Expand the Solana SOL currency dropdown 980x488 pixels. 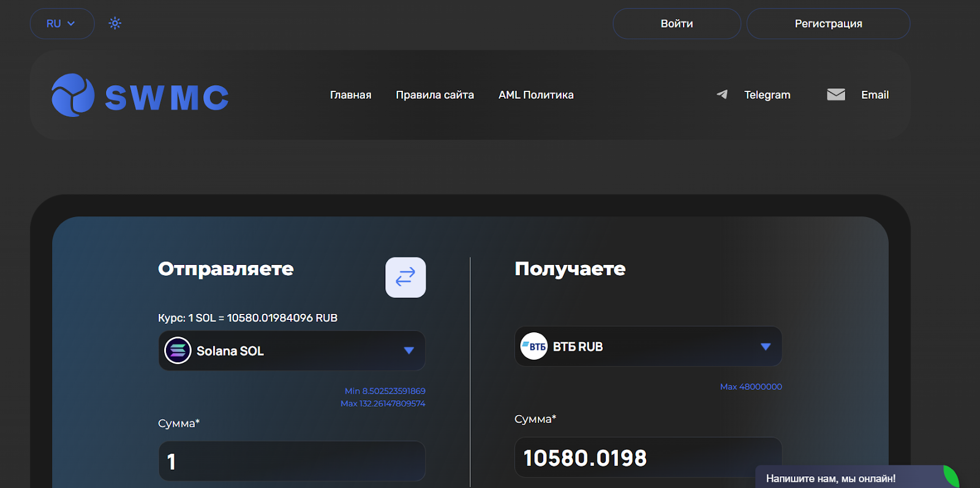point(292,351)
